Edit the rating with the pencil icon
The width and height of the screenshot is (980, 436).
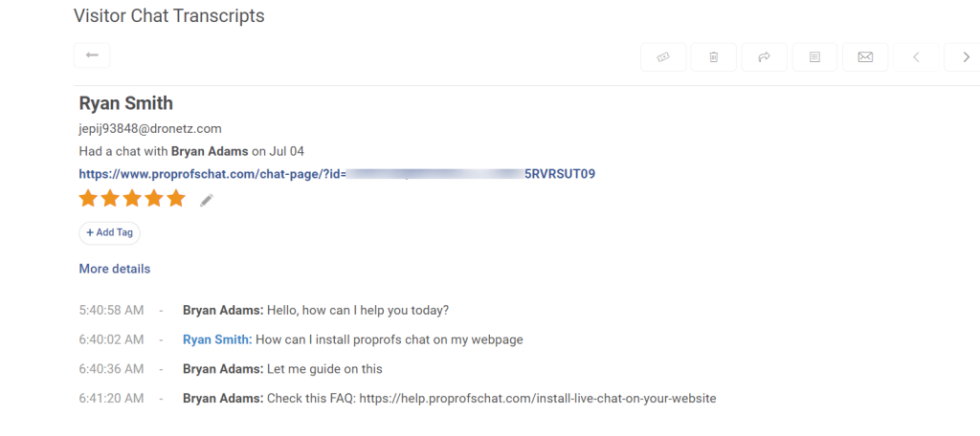tap(207, 200)
